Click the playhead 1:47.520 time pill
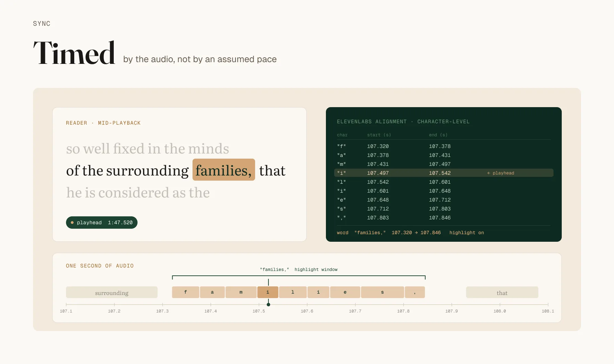614x364 pixels. click(x=102, y=223)
